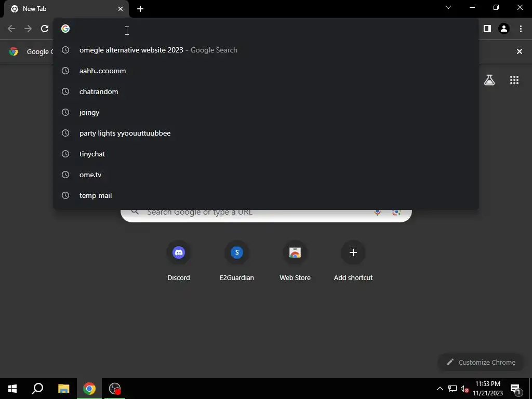Open the Web Store shortcut
The image size is (532, 399).
[x=295, y=261]
